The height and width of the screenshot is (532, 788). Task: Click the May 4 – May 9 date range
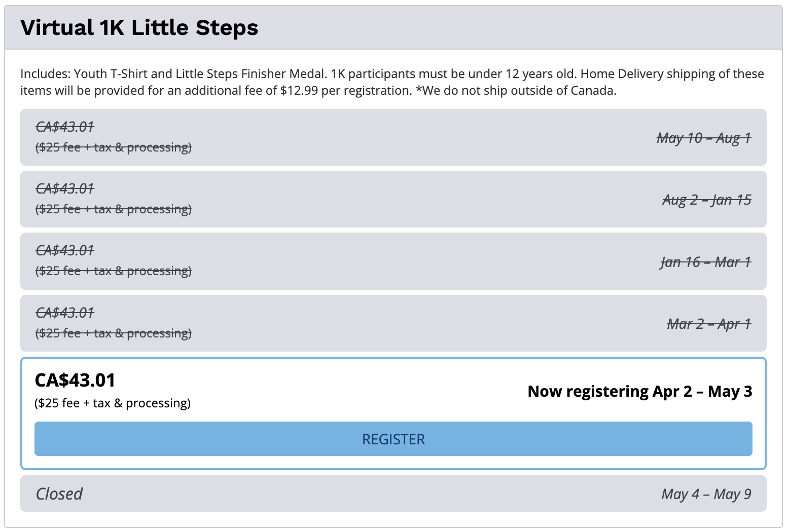706,494
